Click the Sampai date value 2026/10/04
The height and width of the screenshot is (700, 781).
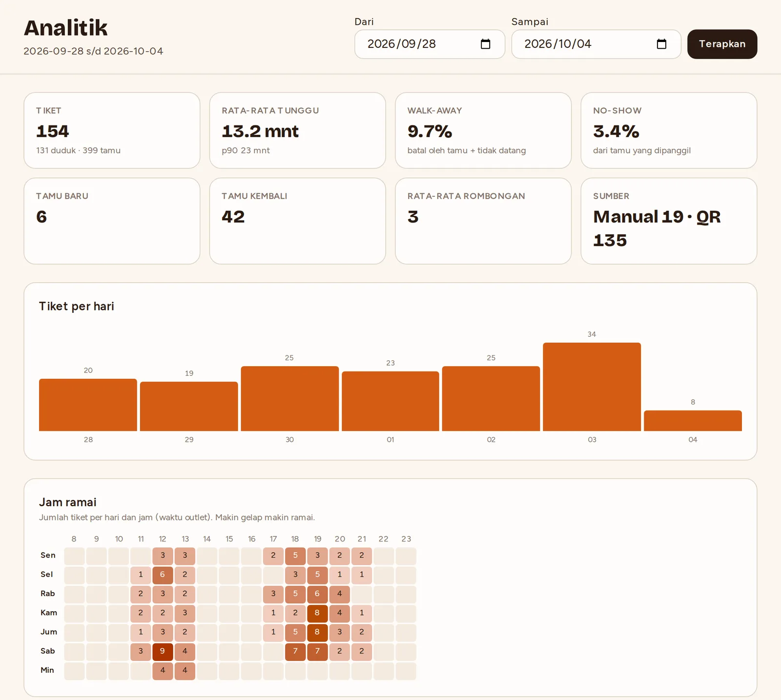[x=557, y=44]
